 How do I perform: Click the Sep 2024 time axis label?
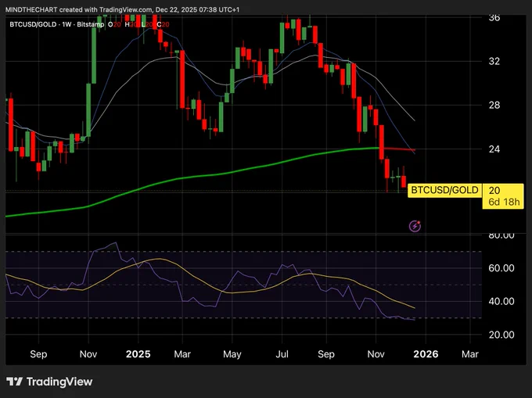38,354
